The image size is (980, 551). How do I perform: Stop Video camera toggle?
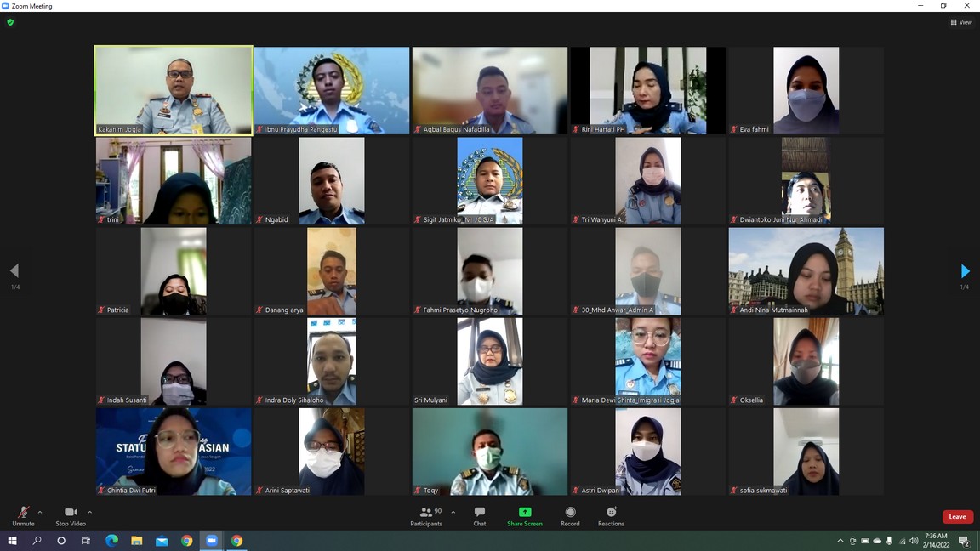click(x=71, y=515)
